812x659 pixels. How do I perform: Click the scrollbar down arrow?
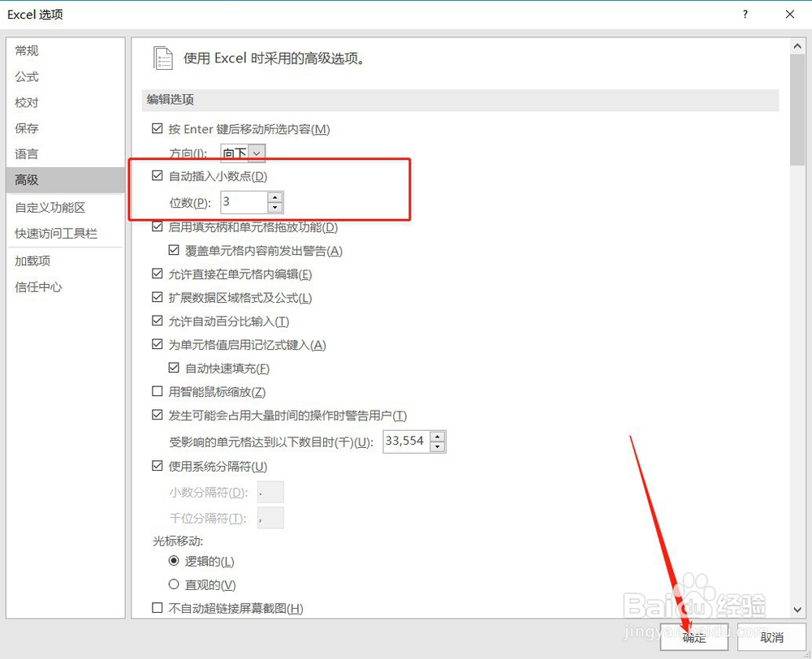[x=797, y=609]
